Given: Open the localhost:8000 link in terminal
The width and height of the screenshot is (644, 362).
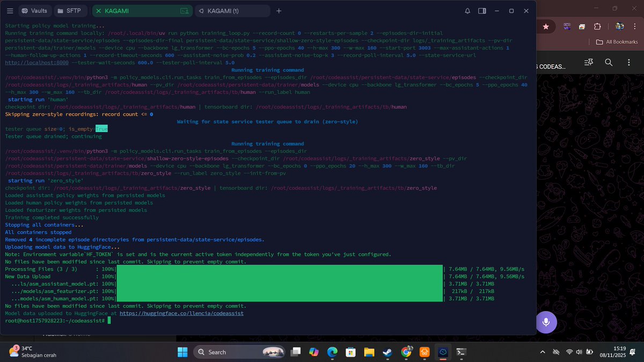Looking at the screenshot, I should coord(36,62).
